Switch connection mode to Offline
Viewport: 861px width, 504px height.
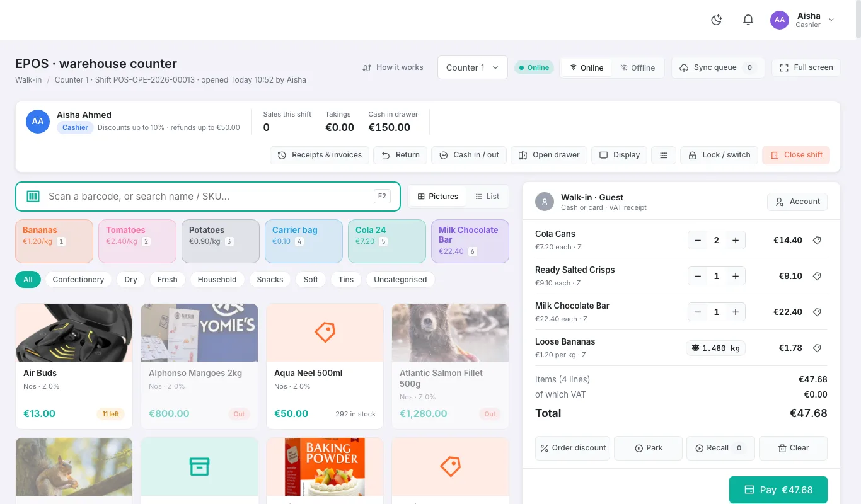pyautogui.click(x=637, y=67)
